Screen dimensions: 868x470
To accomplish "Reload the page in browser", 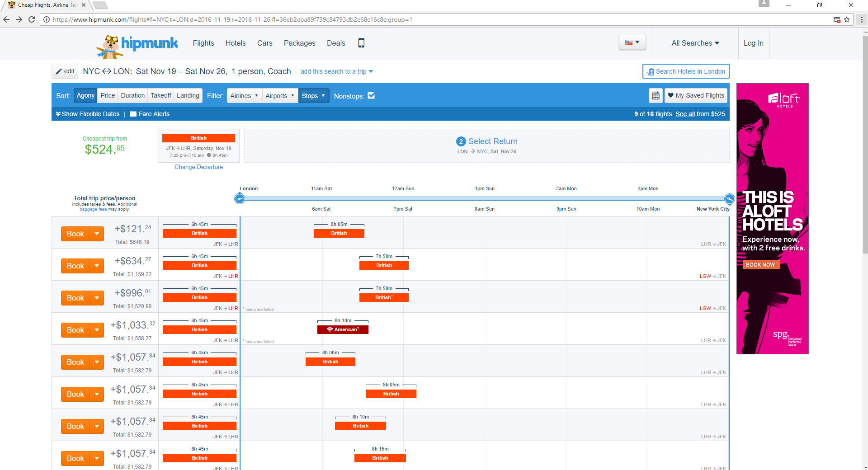I will (32, 19).
